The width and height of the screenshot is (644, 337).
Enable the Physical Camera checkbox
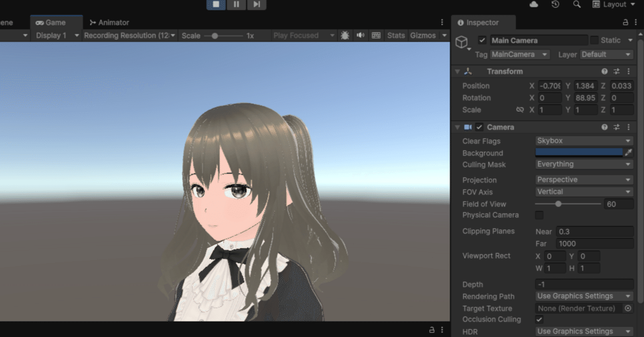tap(539, 215)
